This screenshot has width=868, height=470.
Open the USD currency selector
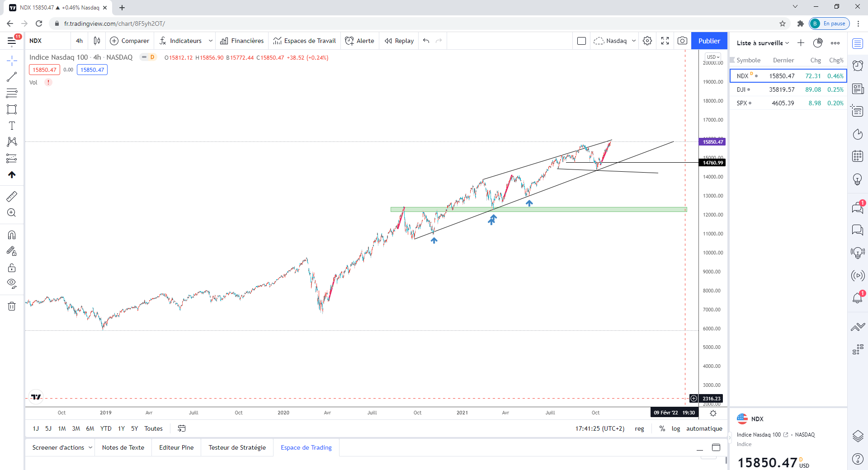(x=713, y=57)
